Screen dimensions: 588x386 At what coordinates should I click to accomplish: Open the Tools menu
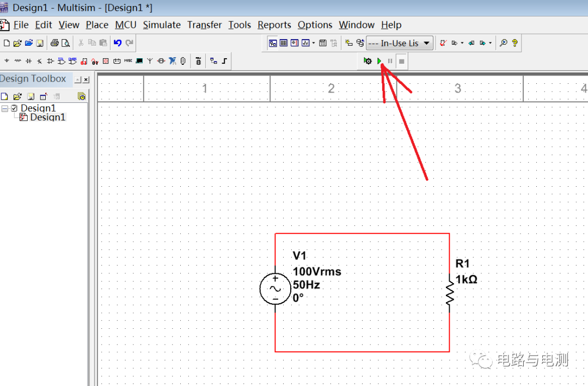pos(240,24)
